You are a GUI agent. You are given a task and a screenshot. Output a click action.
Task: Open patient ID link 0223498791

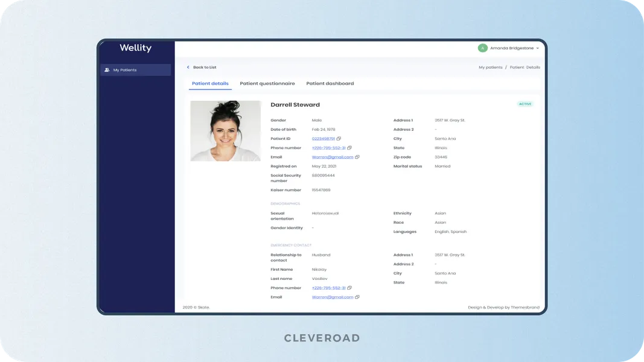[x=324, y=138]
